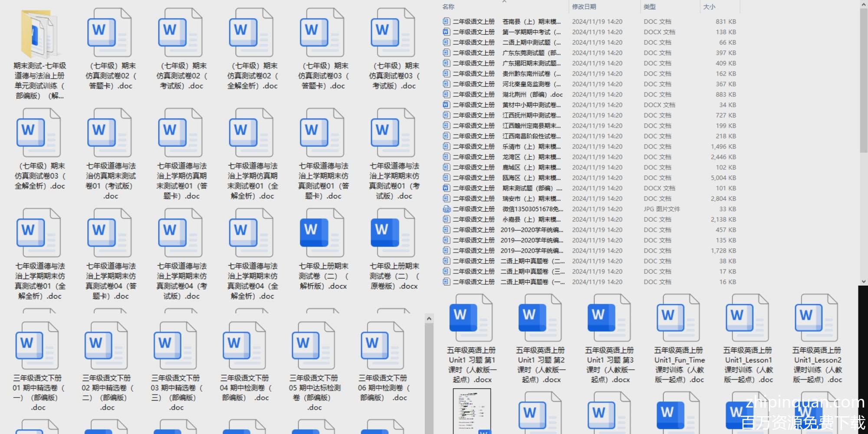Click Word icon of 期末仿真测试卷02（考试版）.doc
This screenshot has width=868, height=434.
coord(181,33)
